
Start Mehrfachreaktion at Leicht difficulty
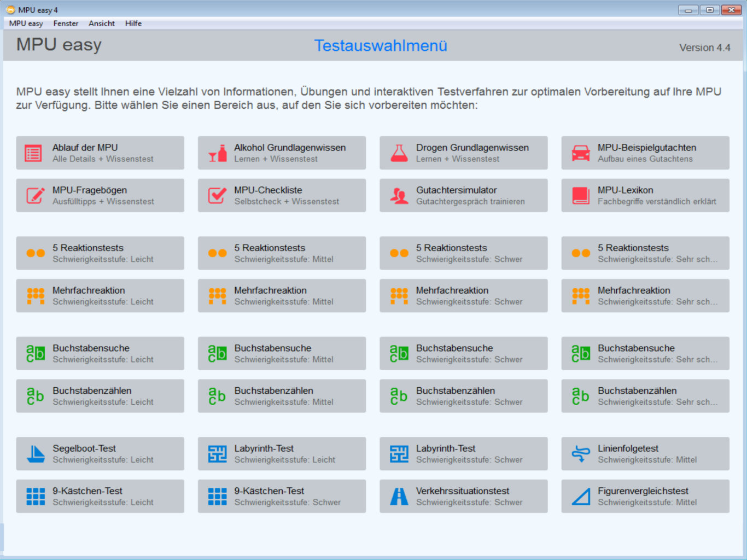tap(100, 296)
